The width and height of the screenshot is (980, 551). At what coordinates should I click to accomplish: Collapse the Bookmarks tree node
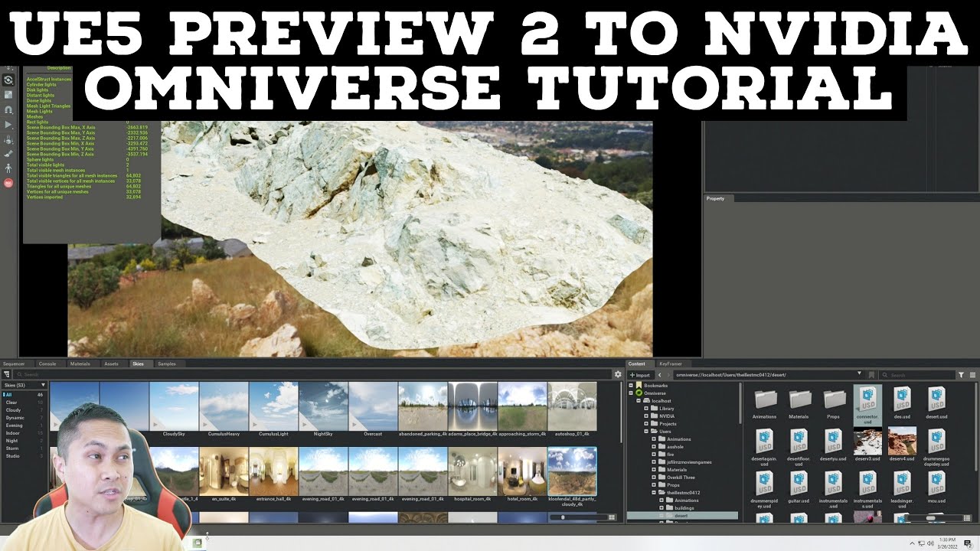click(631, 386)
